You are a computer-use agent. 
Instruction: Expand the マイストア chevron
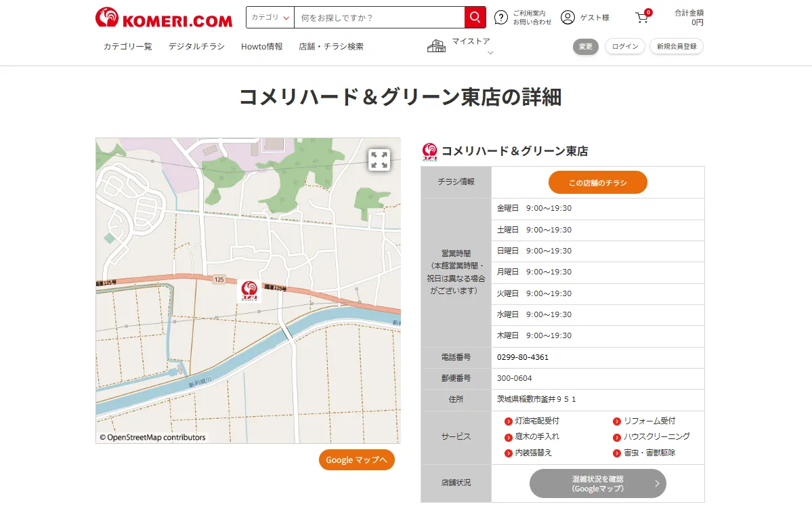coord(490,53)
